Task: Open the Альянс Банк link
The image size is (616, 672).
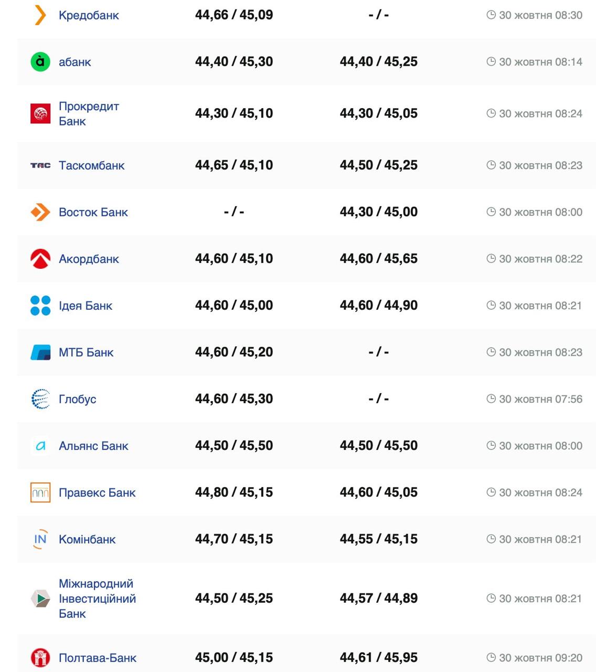Action: tap(93, 446)
